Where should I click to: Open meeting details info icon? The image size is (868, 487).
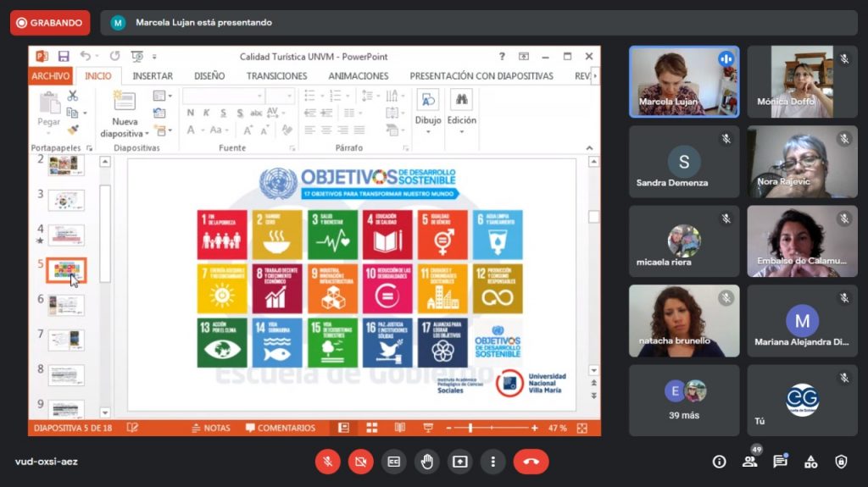click(x=719, y=462)
